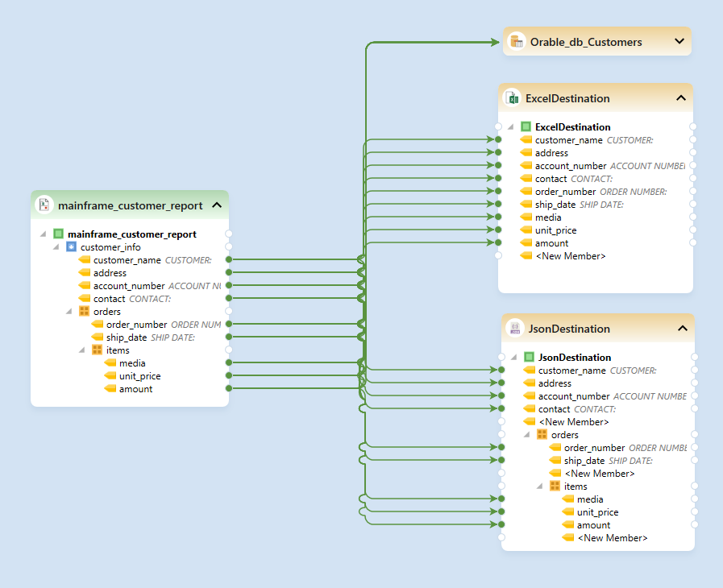Screen dimensions: 723x588
Task: Collapse orders node in JsonDestination
Action: pos(527,434)
